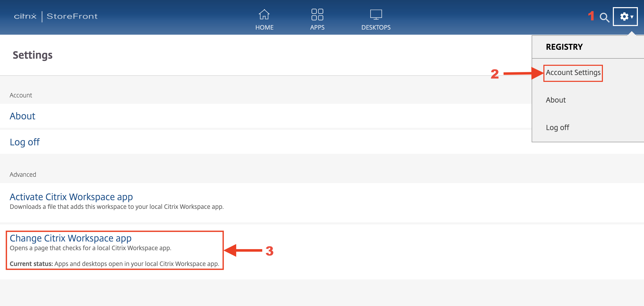This screenshot has width=644, height=306.
Task: Click the search magnifier icon
Action: tap(604, 17)
